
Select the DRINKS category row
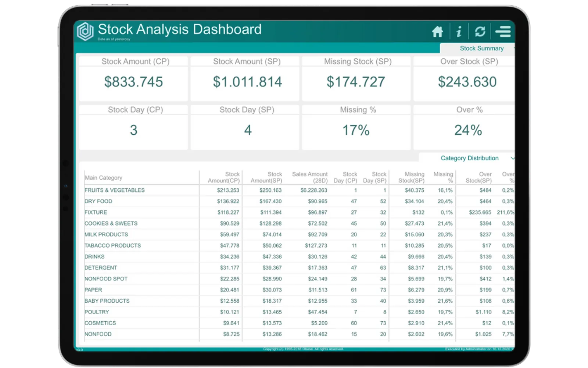[299, 256]
